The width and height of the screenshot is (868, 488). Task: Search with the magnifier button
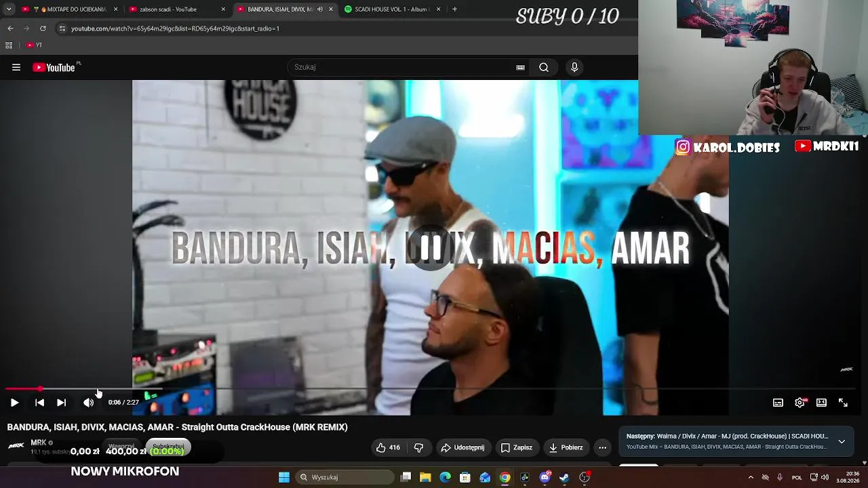click(544, 67)
